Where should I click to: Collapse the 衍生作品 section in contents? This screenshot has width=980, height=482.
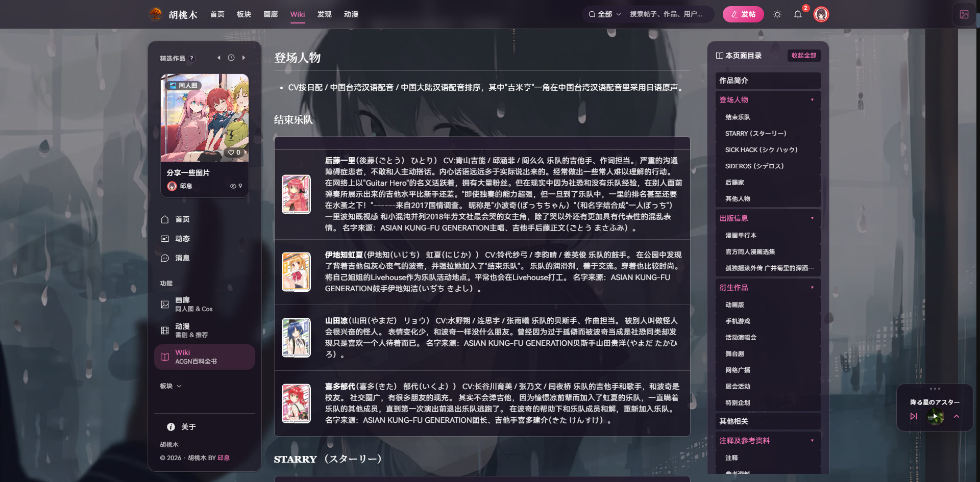812,288
